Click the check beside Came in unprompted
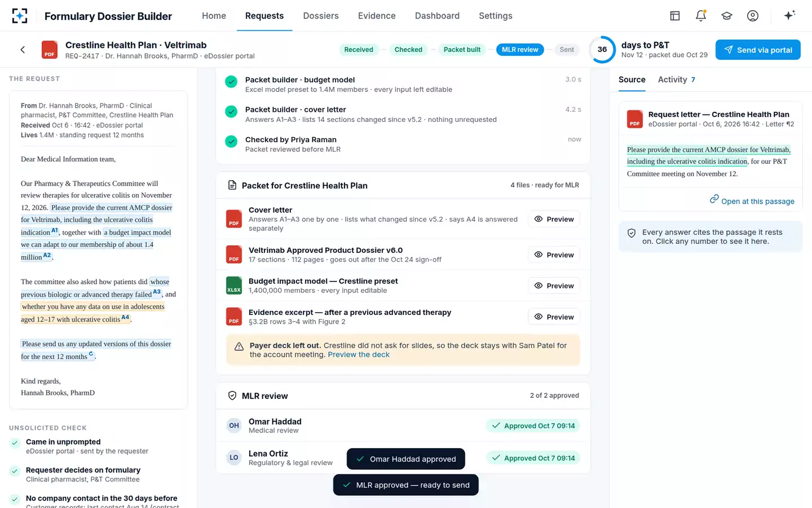This screenshot has width=812, height=508. pos(15,443)
